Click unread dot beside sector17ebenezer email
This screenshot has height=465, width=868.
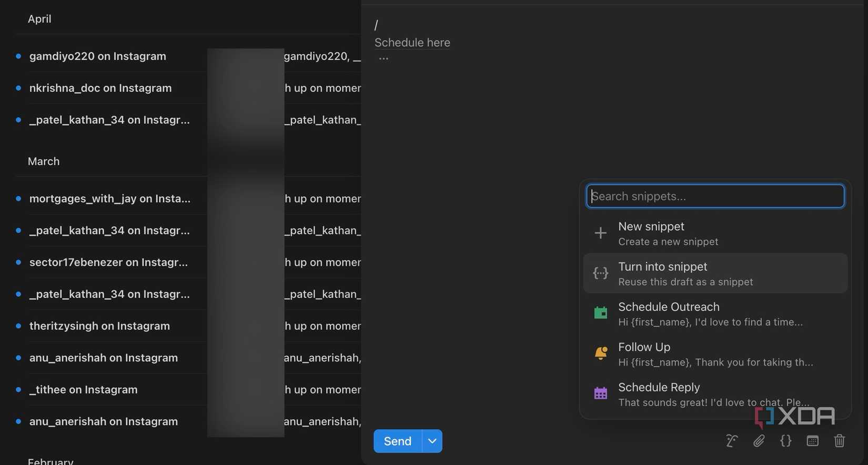[18, 262]
